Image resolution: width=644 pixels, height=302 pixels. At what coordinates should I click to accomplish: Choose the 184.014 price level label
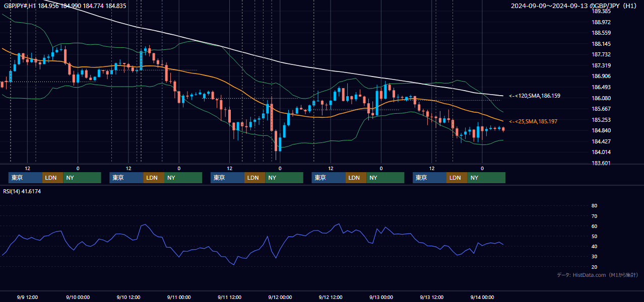[601, 152]
